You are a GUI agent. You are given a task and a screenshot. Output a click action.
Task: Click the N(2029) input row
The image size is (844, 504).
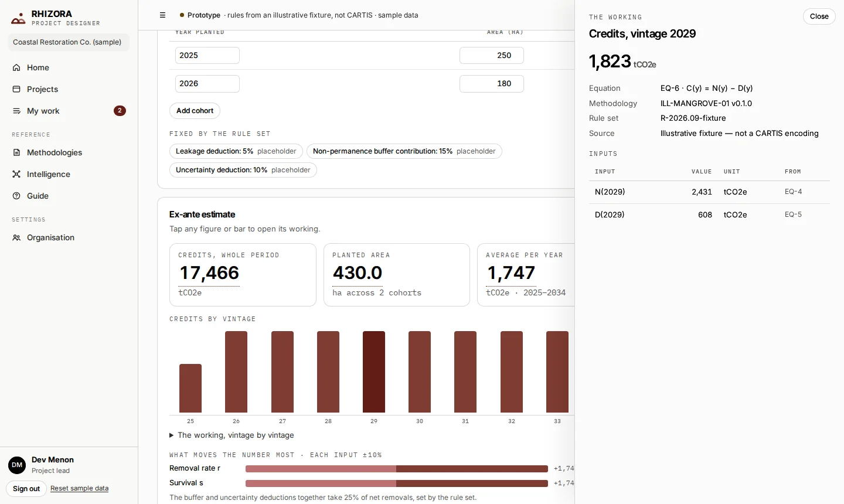click(x=709, y=192)
